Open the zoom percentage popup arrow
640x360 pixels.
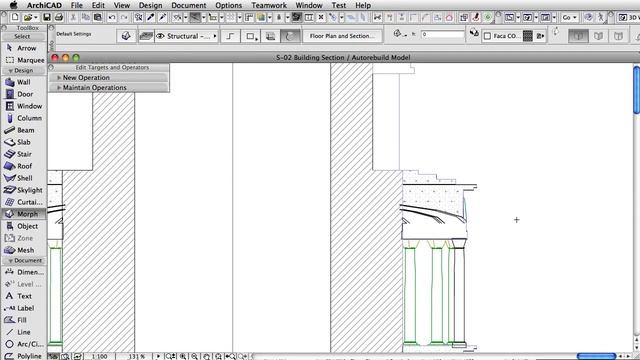[158, 356]
